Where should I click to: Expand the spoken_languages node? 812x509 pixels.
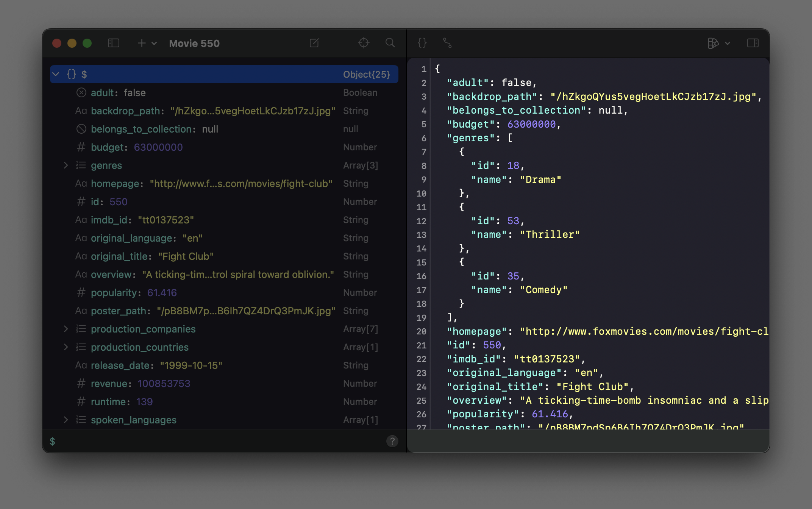67,420
